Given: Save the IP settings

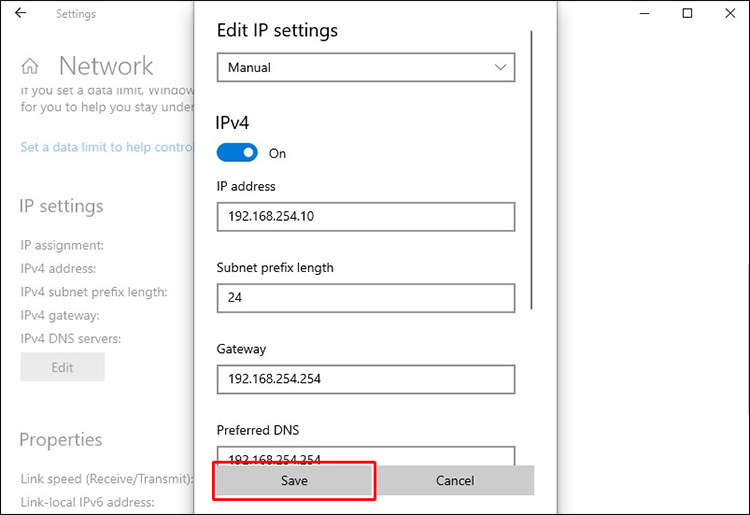Looking at the screenshot, I should coord(294,480).
